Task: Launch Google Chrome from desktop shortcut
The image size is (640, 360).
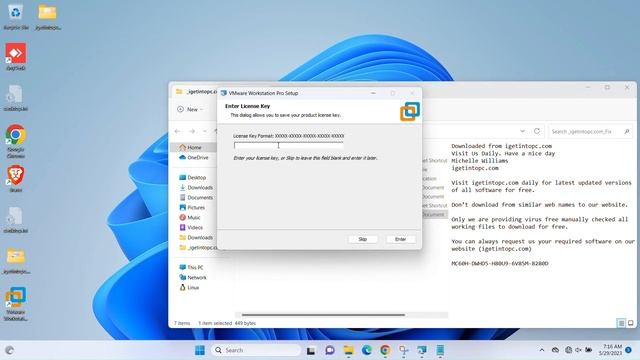Action: [x=16, y=141]
